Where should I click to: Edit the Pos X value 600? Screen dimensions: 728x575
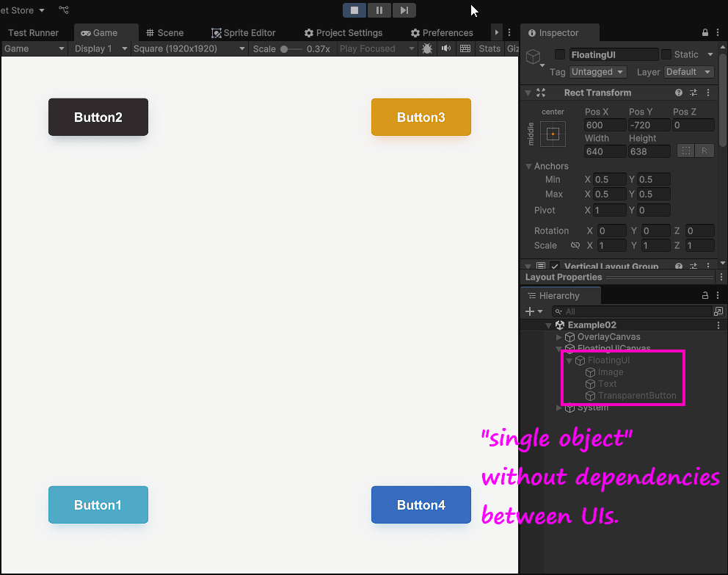605,126
